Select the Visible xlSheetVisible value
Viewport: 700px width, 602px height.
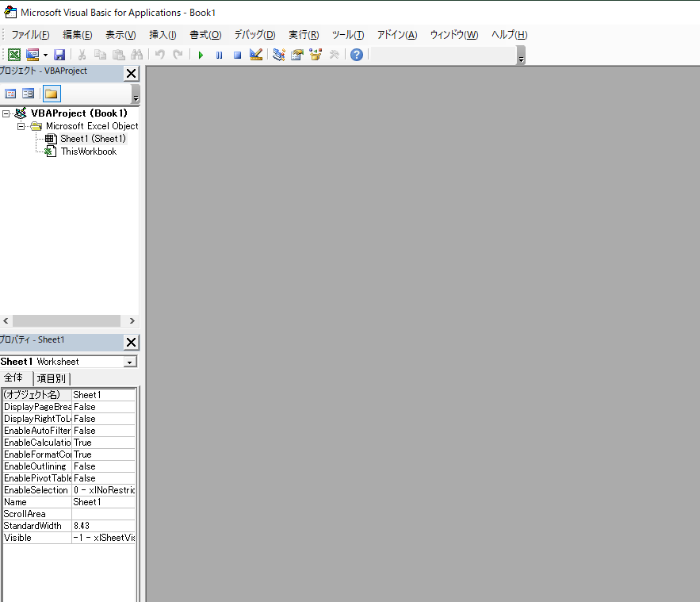[104, 538]
